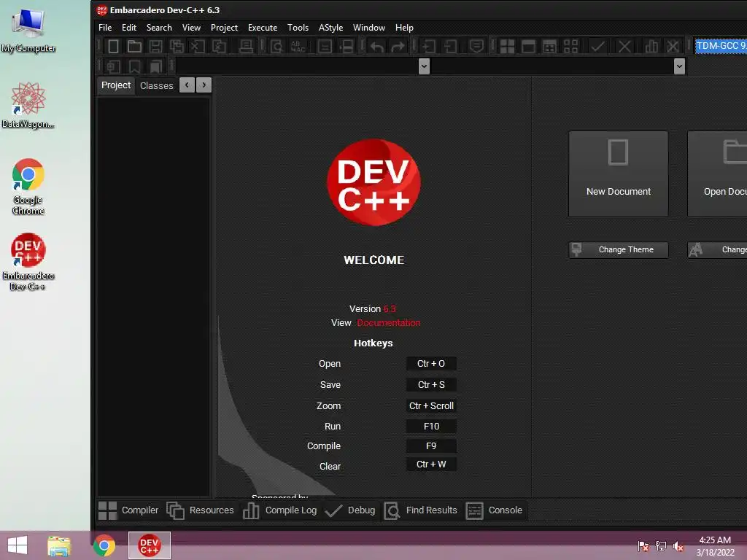Click the Run window toolbar icon
747x560 pixels.
coord(528,46)
